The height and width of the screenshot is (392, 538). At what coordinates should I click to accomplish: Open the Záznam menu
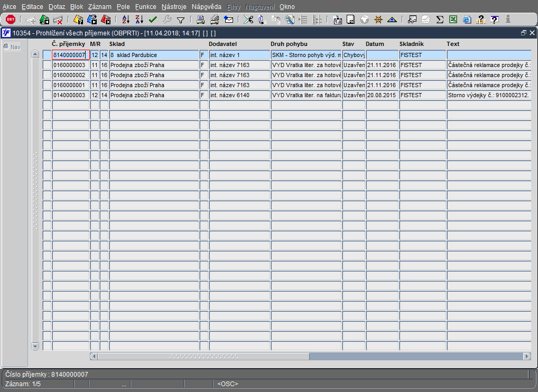point(99,7)
